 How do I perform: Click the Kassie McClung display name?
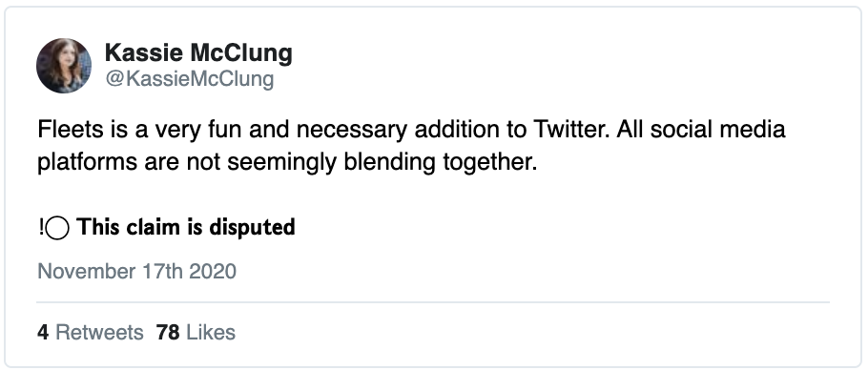[198, 53]
